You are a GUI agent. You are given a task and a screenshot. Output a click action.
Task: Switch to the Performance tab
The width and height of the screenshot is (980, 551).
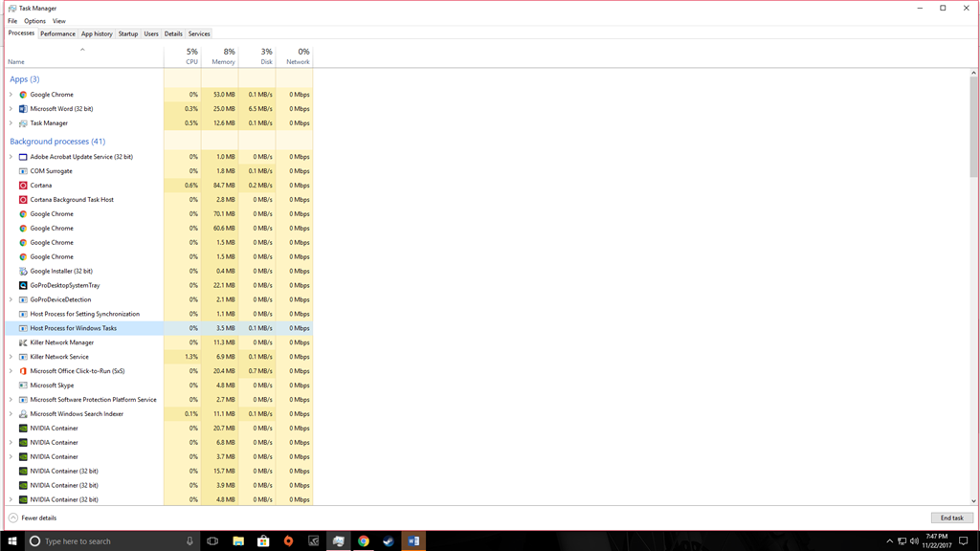click(57, 33)
